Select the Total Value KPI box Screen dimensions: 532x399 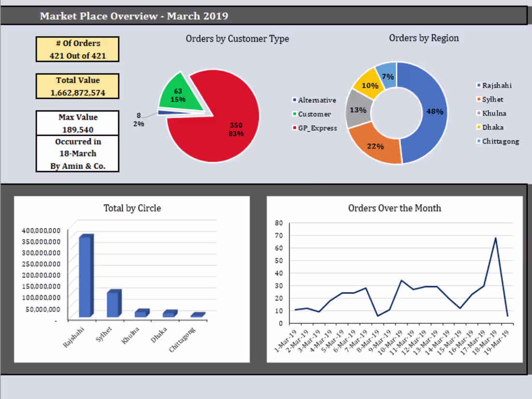pos(78,86)
